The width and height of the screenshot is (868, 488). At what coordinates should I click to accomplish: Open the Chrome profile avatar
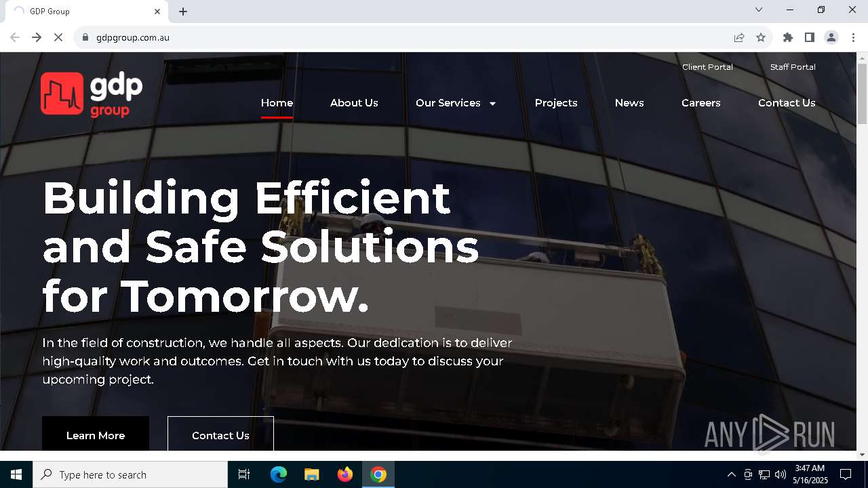(x=831, y=37)
